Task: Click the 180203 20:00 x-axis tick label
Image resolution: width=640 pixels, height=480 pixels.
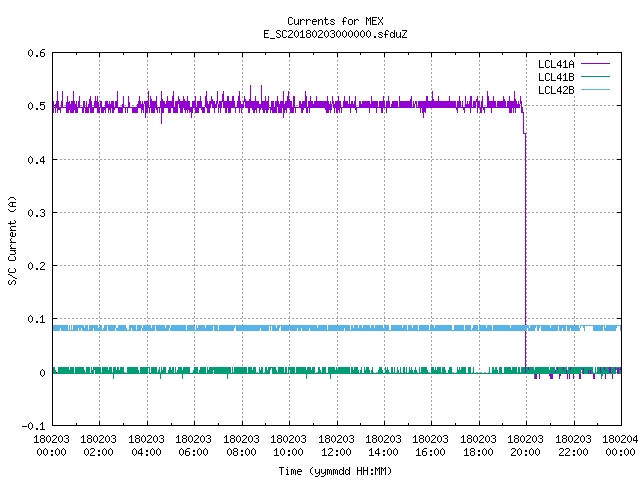Action: [525, 446]
